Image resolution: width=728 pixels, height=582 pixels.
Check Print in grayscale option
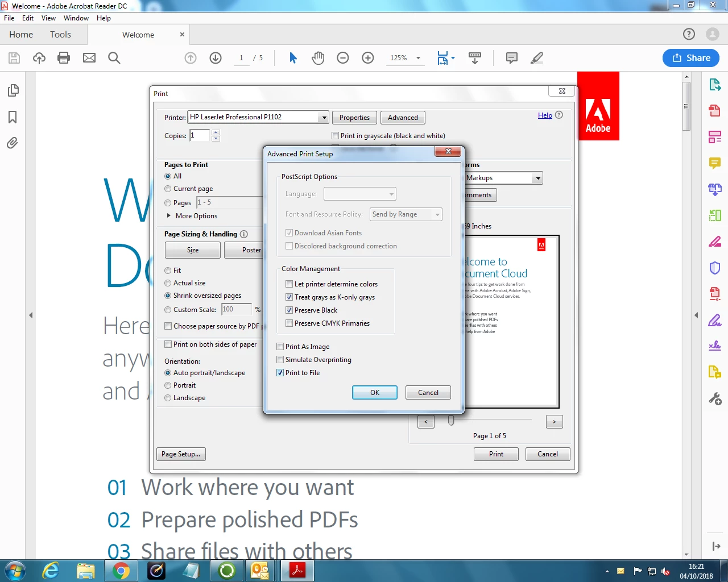[x=336, y=136]
